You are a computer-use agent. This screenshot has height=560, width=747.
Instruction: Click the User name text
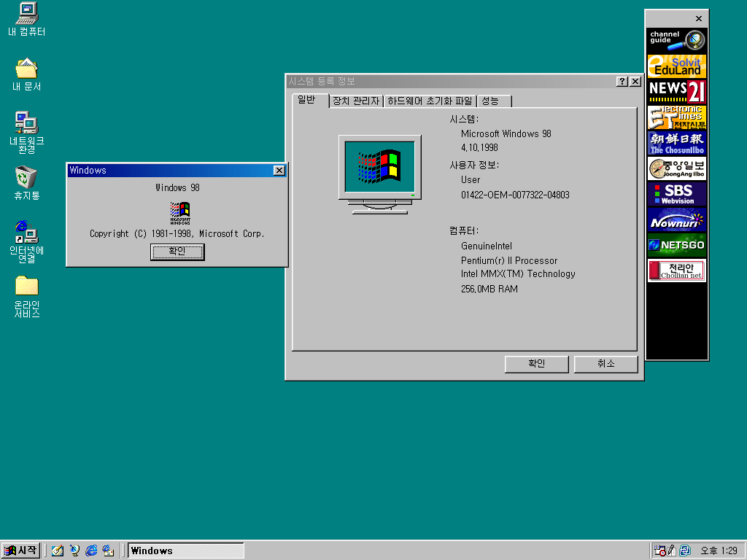tap(471, 179)
